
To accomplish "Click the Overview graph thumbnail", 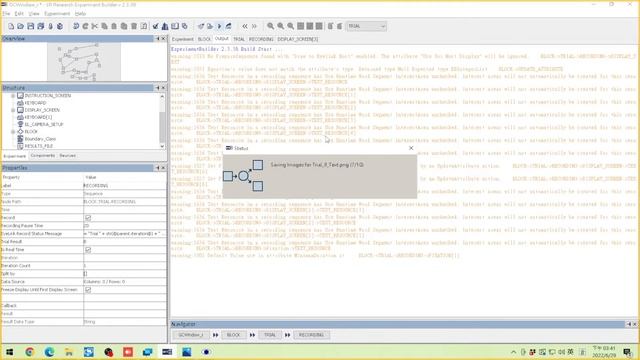I will 84,62.
